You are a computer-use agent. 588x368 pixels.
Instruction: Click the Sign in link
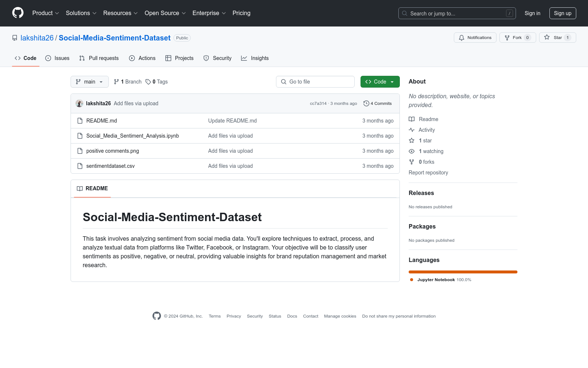(x=533, y=13)
